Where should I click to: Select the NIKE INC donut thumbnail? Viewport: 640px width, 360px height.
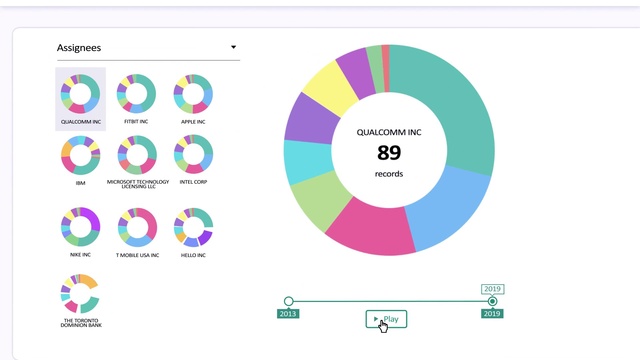[80, 227]
